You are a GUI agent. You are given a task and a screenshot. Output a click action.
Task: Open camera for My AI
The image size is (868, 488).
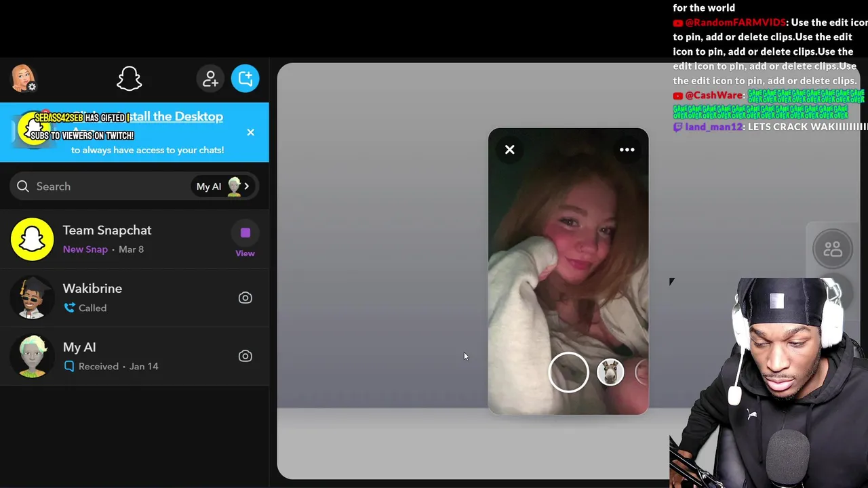245,356
